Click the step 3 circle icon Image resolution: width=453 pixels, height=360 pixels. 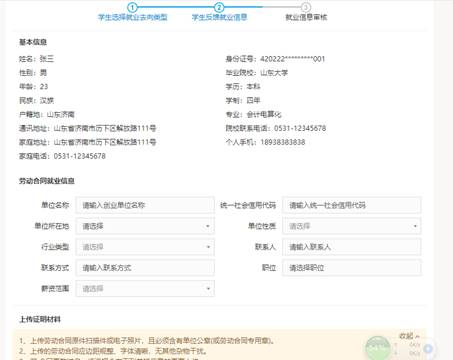(x=305, y=7)
